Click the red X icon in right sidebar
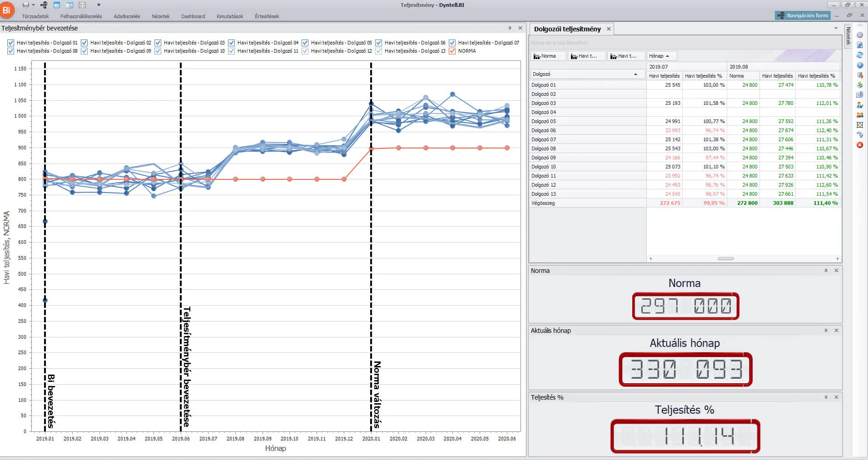 [x=859, y=145]
